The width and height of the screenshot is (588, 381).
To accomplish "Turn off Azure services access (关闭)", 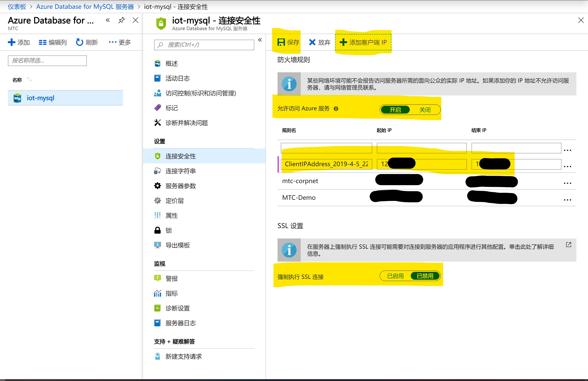I will coord(425,110).
